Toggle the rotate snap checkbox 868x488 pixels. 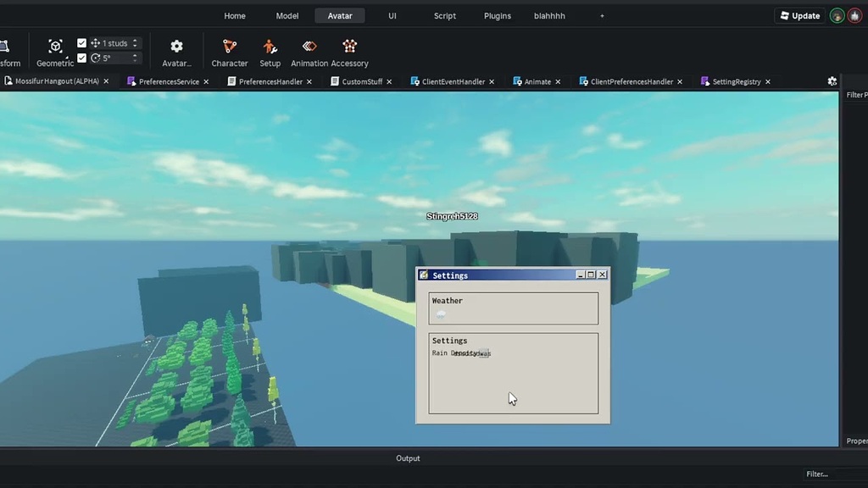click(x=81, y=57)
